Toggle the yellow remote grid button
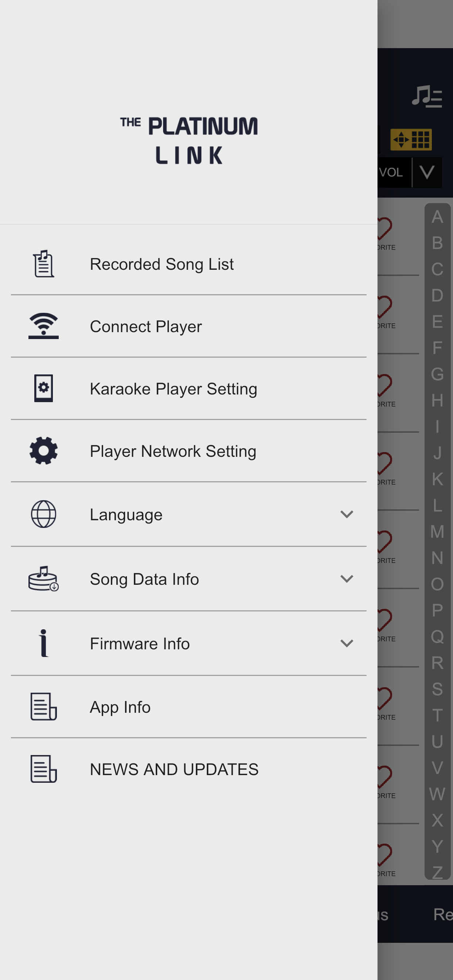The width and height of the screenshot is (453, 980). coord(411,140)
